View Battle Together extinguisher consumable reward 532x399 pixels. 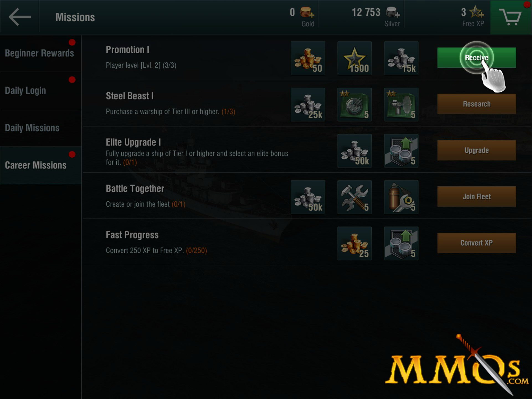point(401,197)
